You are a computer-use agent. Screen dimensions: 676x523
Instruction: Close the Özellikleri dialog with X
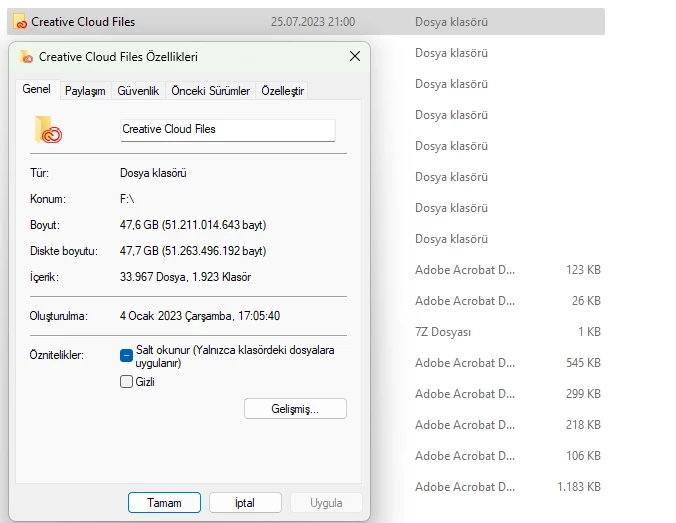tap(355, 56)
